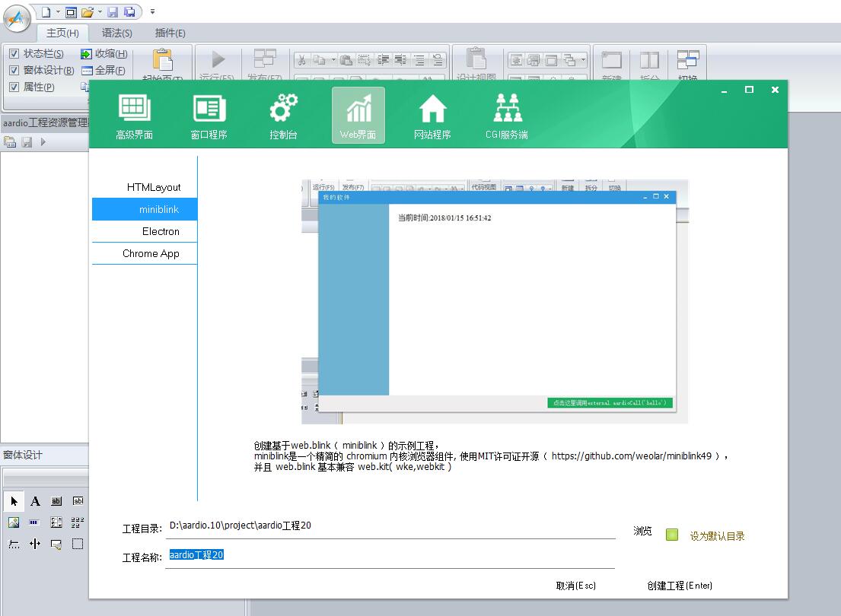Open the quick access toolbar customize dropdown

tap(152, 12)
